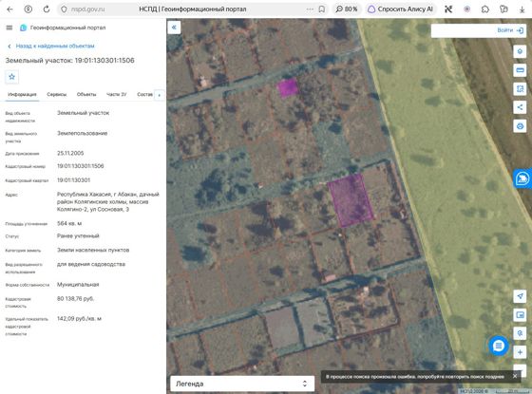Share the map with the share icon
Image resolution: width=532 pixels, height=394 pixels.
coord(520,107)
